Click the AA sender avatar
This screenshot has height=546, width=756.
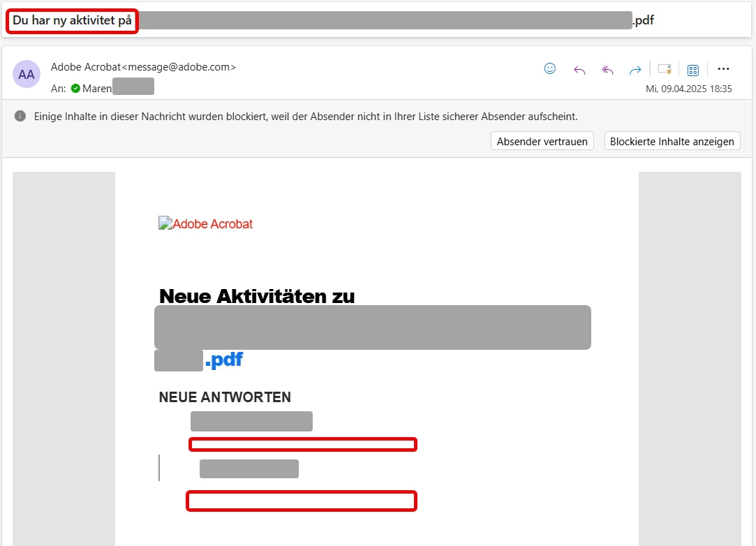coord(26,74)
